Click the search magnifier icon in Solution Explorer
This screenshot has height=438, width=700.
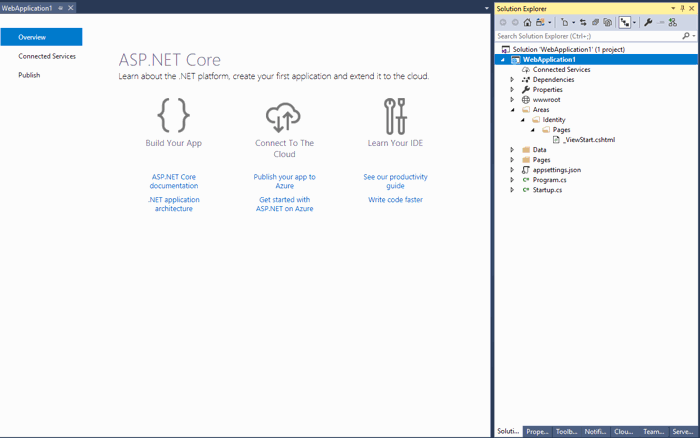(686, 36)
